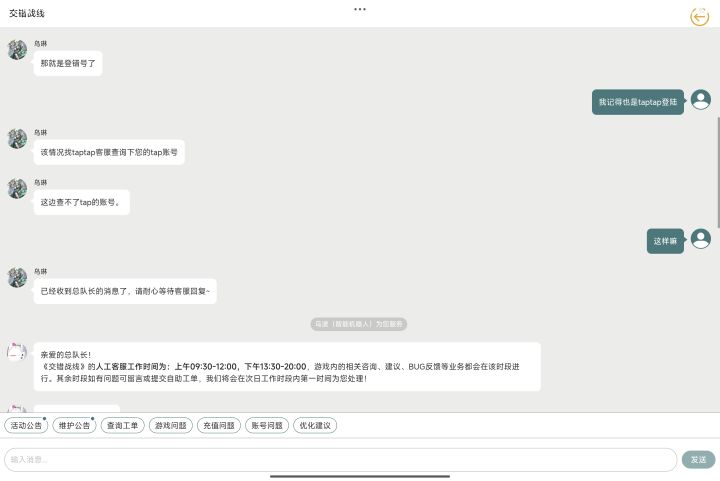The image size is (720, 481).
Task: Click the bubble 我记得也是taptap登陆
Action: point(638,102)
